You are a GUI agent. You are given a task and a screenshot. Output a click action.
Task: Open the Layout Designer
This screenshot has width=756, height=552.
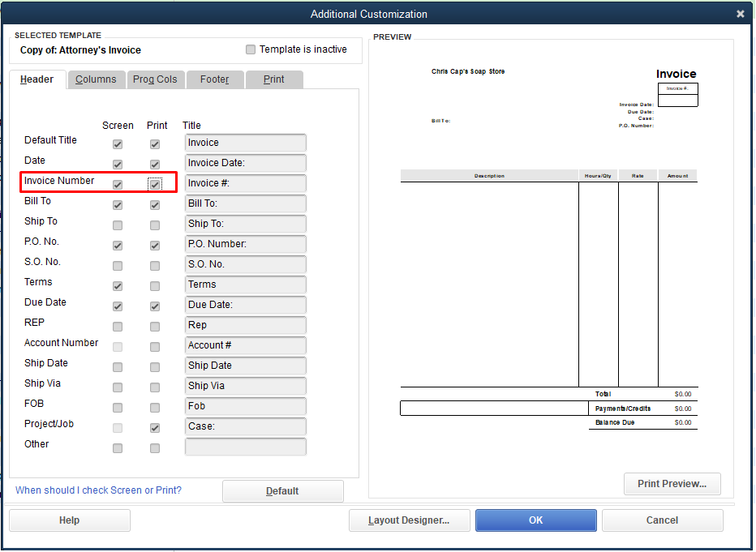click(x=409, y=520)
